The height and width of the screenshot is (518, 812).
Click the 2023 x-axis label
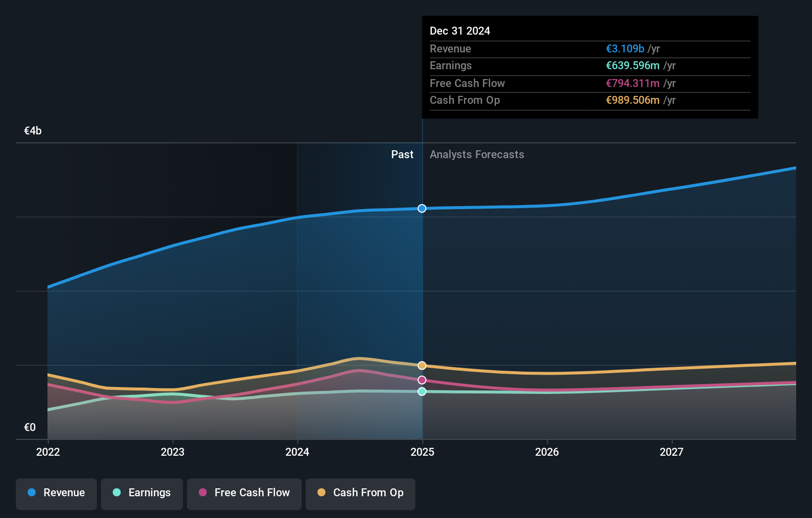pyautogui.click(x=173, y=452)
